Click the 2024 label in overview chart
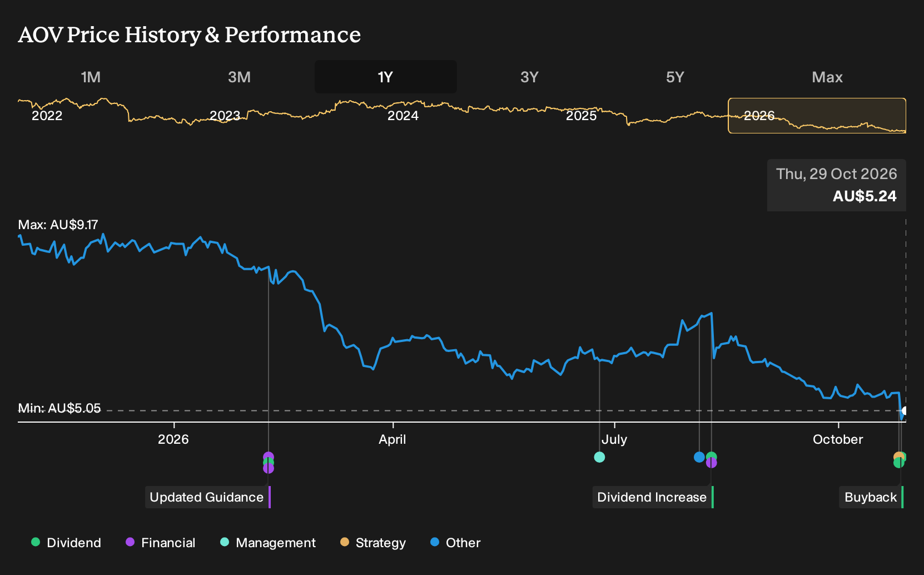Screen dimensions: 924x575 coord(403,116)
